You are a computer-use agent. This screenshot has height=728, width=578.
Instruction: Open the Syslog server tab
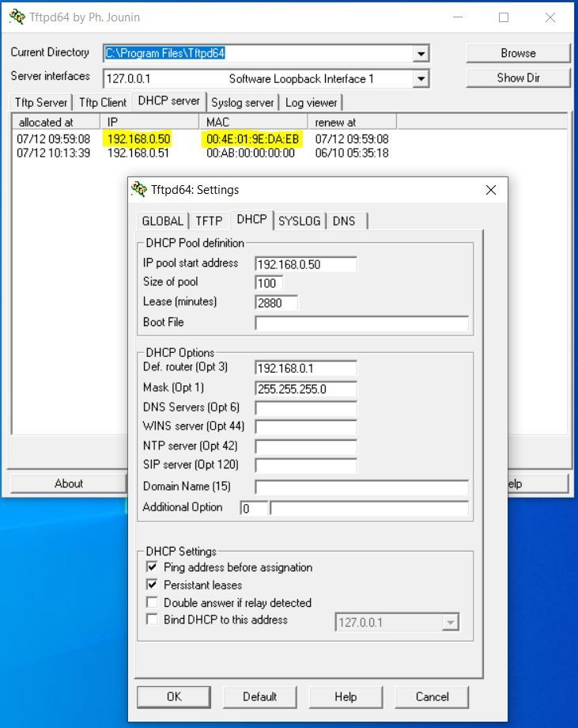point(243,102)
